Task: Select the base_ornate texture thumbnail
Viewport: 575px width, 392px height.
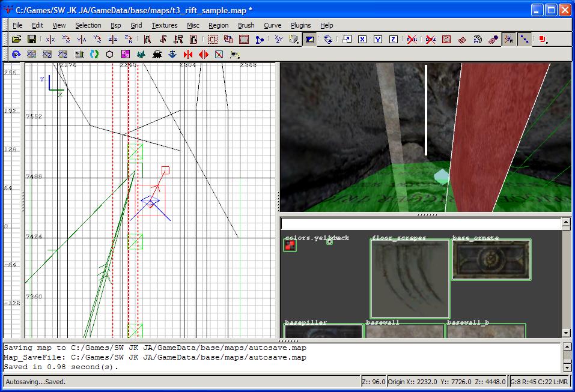Action: point(491,260)
